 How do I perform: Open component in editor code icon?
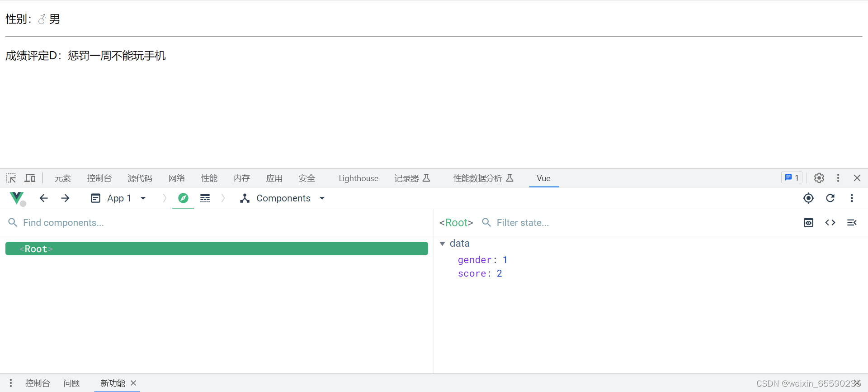(x=830, y=223)
